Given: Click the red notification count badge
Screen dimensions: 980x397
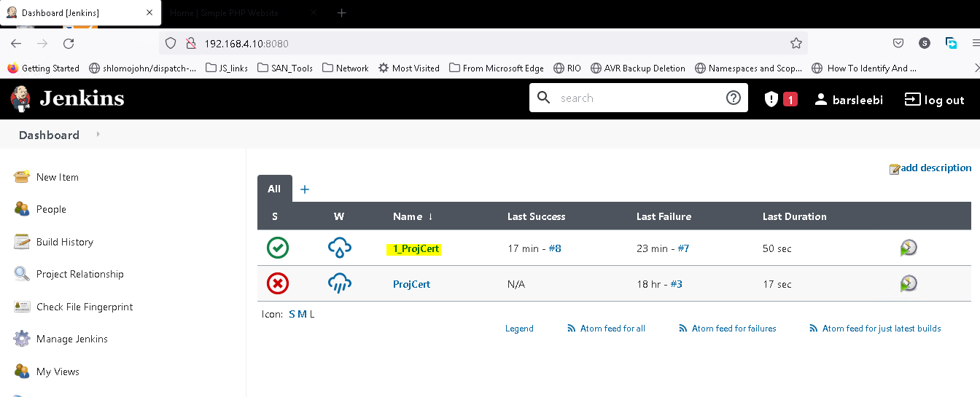Looking at the screenshot, I should pos(790,99).
